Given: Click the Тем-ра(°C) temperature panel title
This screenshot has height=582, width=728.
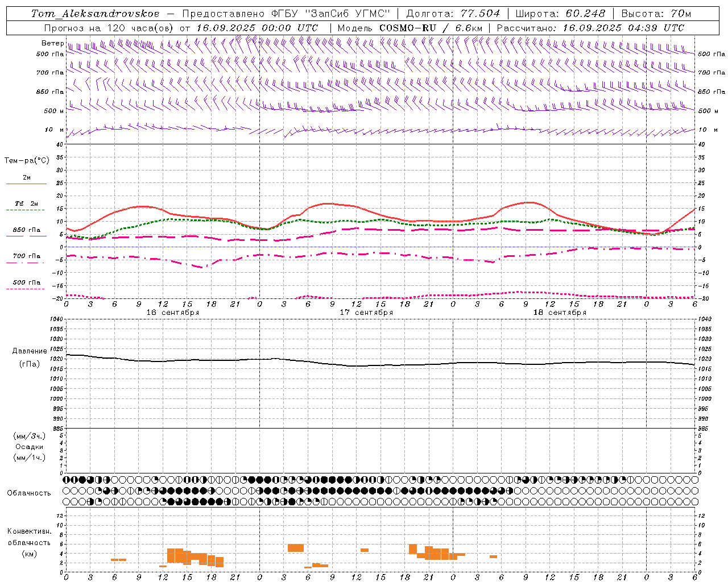Looking at the screenshot, I should pos(27,161).
